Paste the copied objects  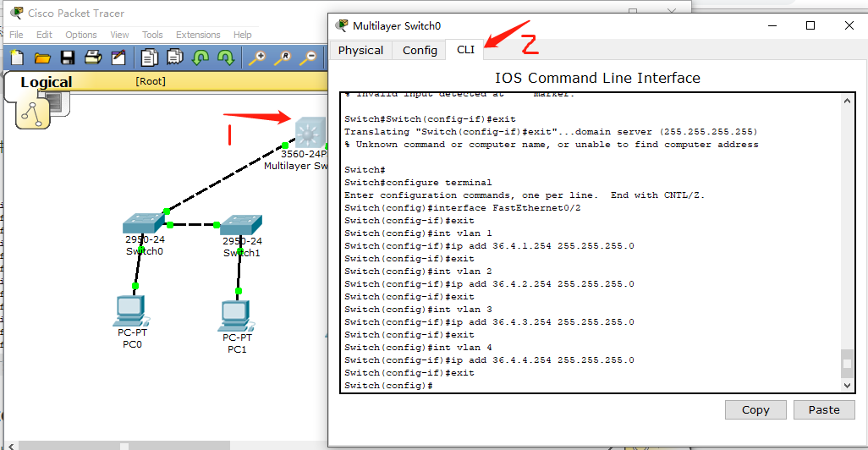click(x=175, y=58)
